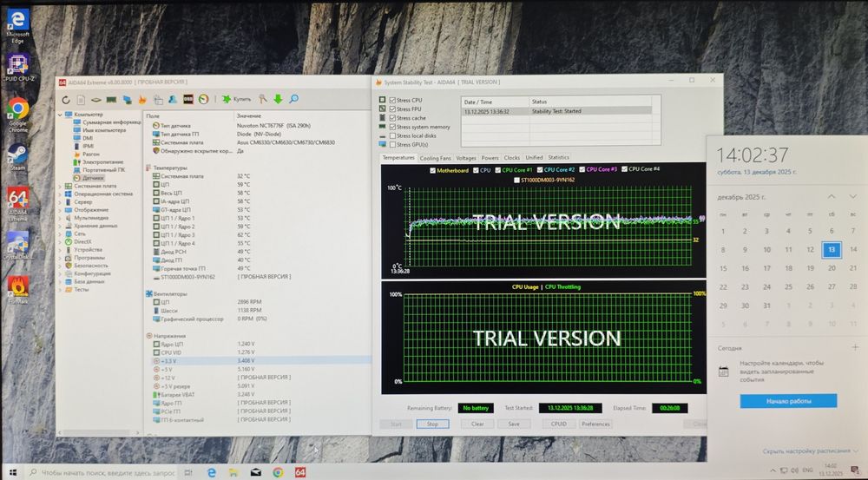The image size is (868, 480).
Task: Click the Refresh icon in AIDA64 toolbar
Action: [66, 100]
